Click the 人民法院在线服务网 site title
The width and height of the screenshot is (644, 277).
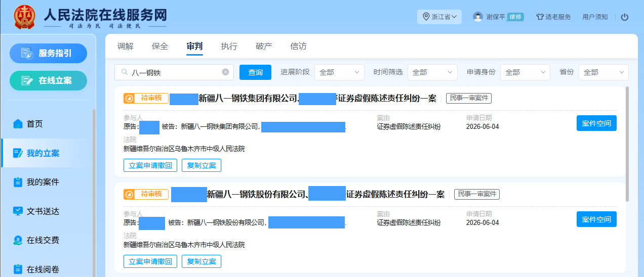pyautogui.click(x=105, y=15)
